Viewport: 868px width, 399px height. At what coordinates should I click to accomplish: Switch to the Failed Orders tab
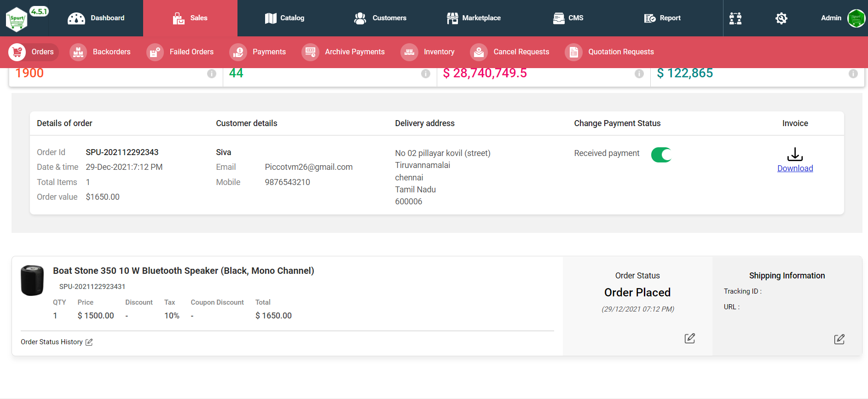pos(180,52)
